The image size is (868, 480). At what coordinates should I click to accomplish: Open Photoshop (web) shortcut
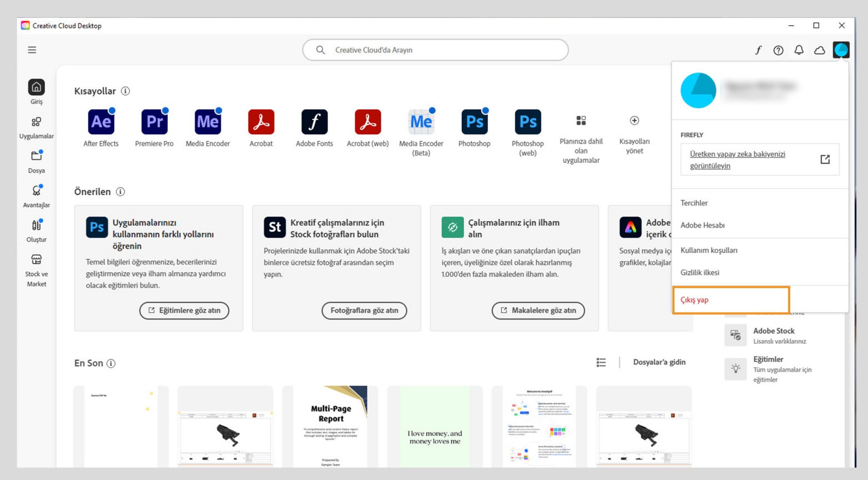(x=528, y=122)
